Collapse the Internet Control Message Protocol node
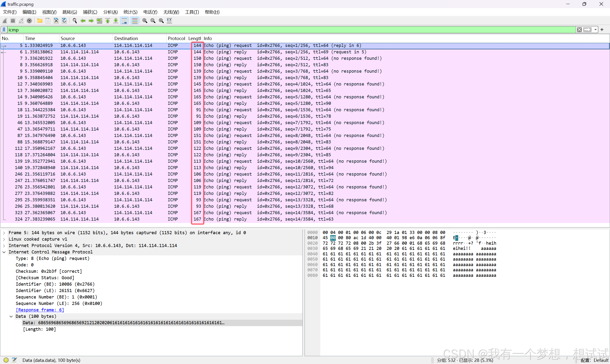Screen dimensions: 610x364 [x=4, y=252]
